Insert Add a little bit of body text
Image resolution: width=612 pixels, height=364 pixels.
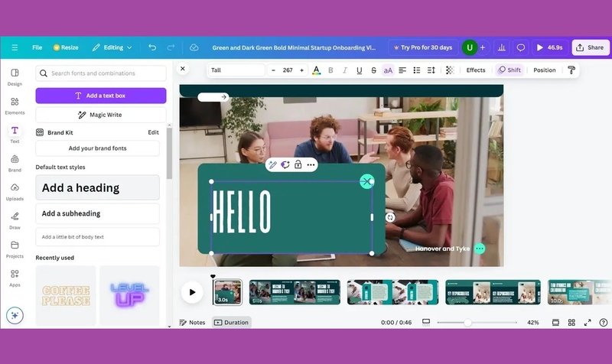tap(98, 237)
